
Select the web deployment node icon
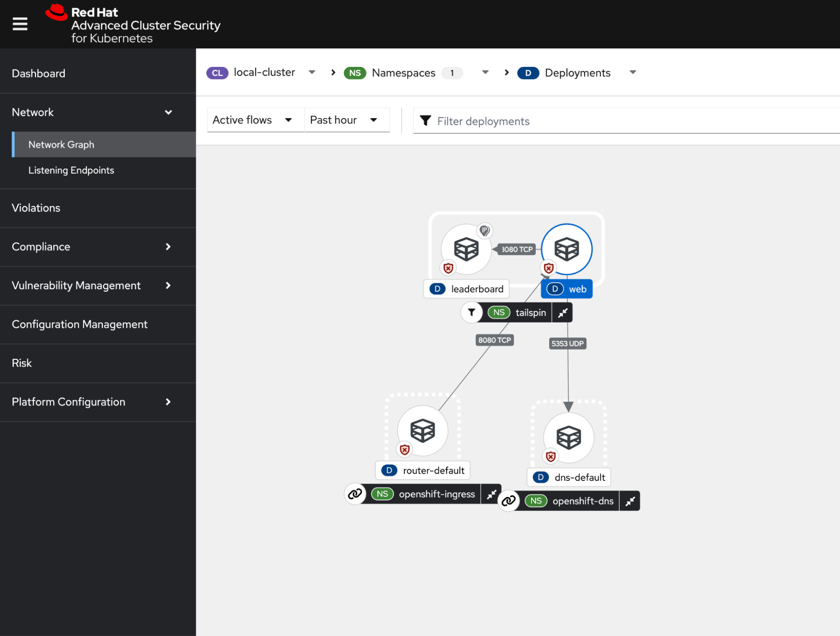pos(566,249)
